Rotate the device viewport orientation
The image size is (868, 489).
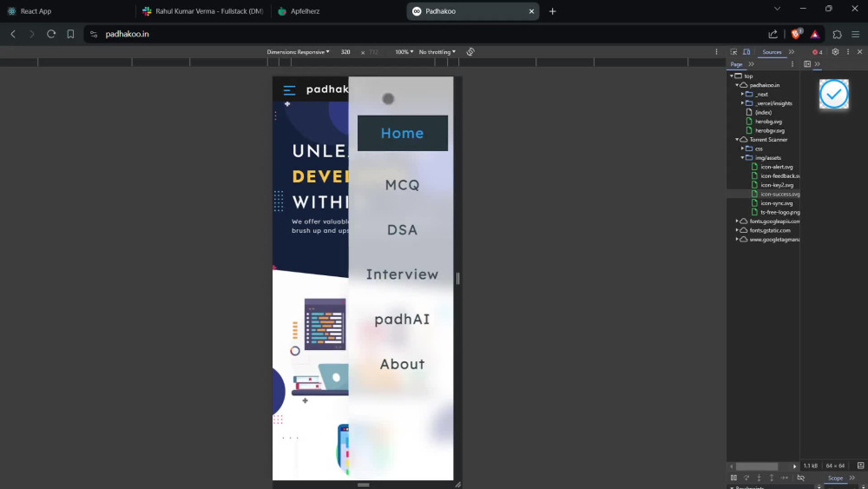(x=470, y=51)
